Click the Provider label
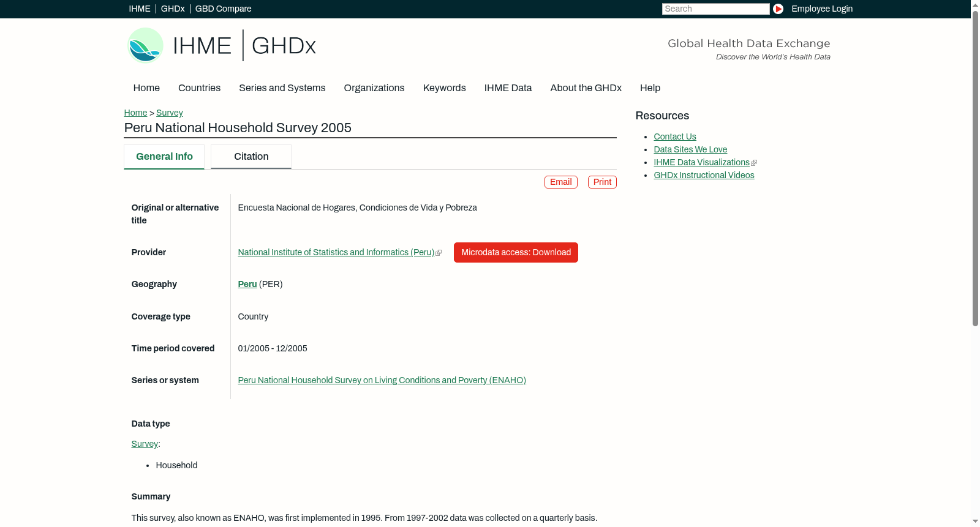The height and width of the screenshot is (527, 980). [x=149, y=252]
